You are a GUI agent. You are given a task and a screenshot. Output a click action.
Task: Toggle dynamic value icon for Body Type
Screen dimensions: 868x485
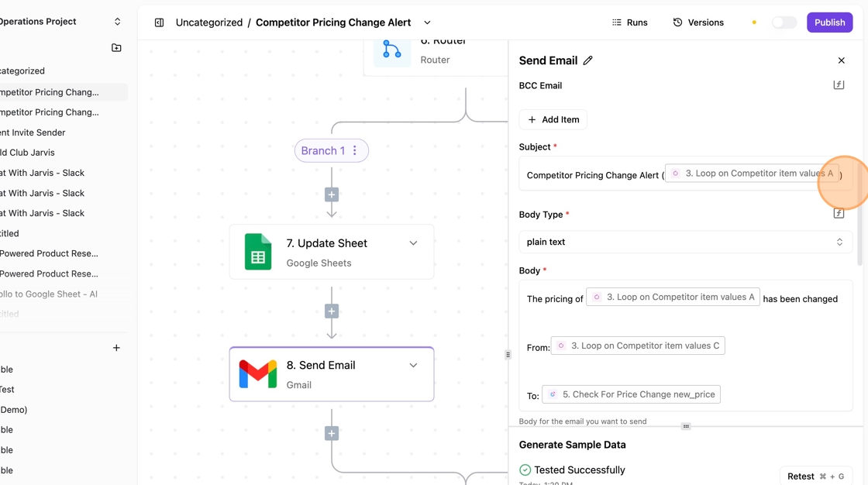point(839,214)
